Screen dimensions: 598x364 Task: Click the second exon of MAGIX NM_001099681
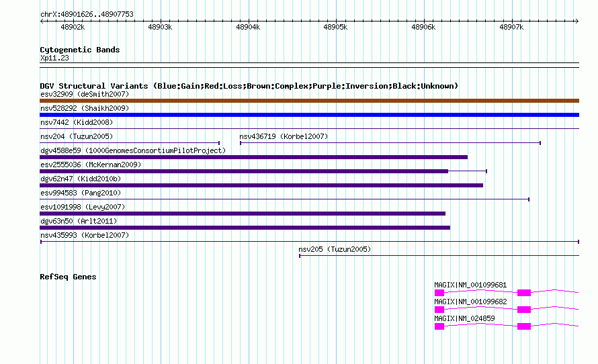pyautogui.click(x=524, y=293)
